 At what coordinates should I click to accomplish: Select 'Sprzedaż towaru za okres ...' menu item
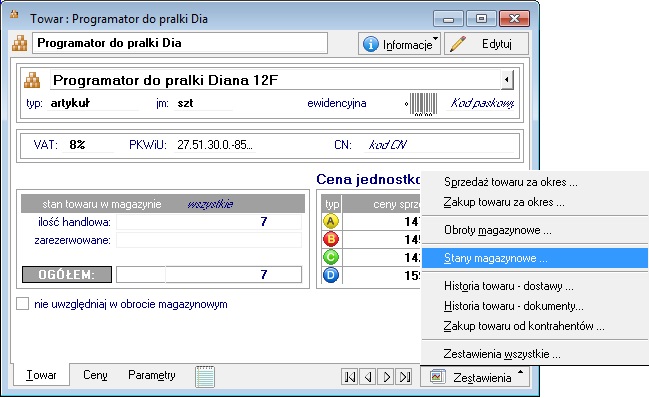[535, 182]
